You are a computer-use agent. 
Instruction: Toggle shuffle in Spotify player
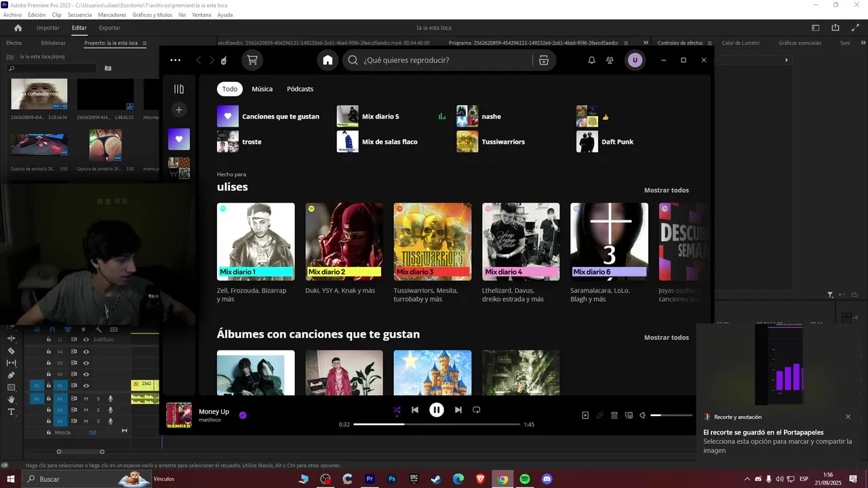tap(397, 410)
